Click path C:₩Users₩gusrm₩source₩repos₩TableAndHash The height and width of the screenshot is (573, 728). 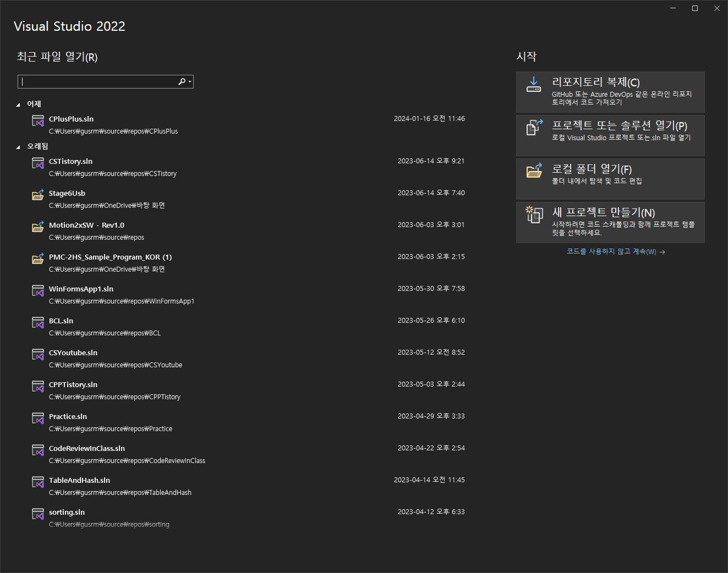[120, 493]
